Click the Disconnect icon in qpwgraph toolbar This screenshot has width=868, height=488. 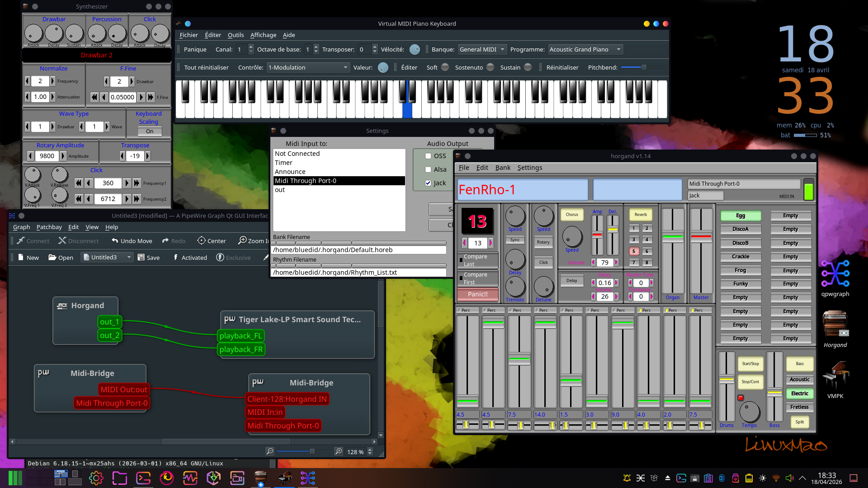point(62,241)
